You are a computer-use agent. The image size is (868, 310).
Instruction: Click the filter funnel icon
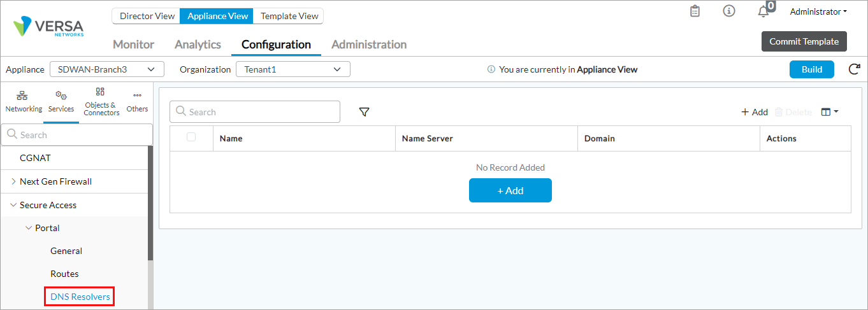pyautogui.click(x=364, y=112)
